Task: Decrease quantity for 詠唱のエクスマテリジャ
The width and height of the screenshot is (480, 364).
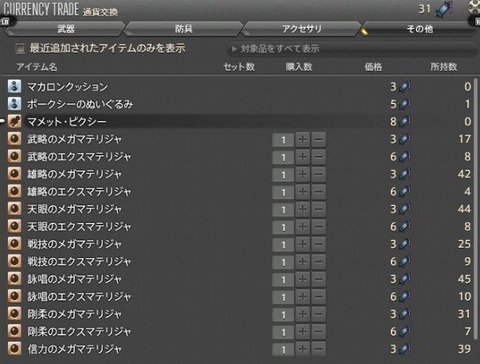Action: tap(319, 297)
